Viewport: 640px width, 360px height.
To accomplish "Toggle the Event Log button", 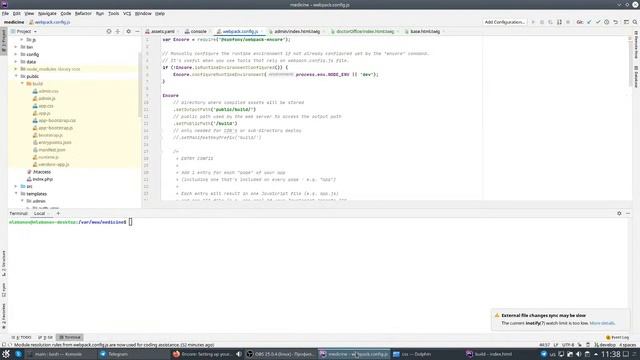I will [x=618, y=338].
